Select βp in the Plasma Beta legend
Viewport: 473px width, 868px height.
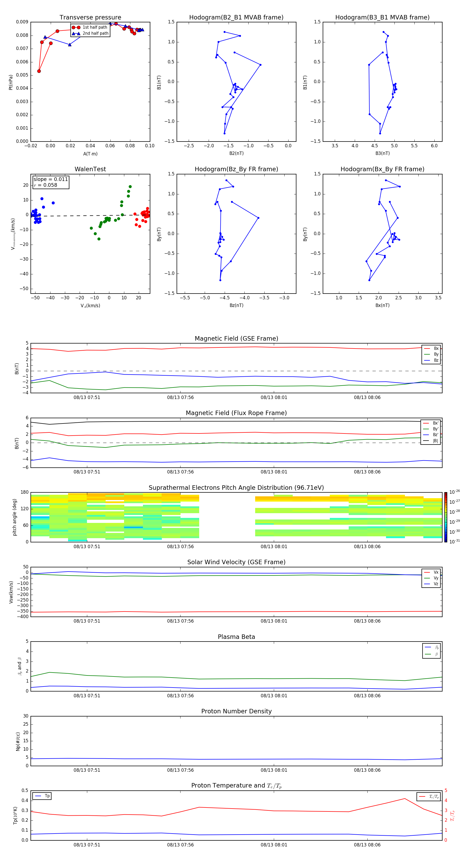[x=431, y=647]
